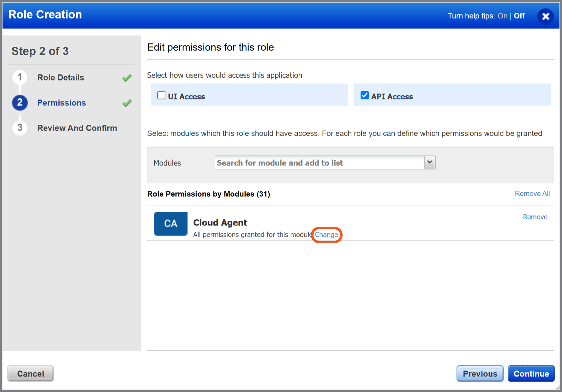Click Change link for Cloud Agent permissions
This screenshot has width=562, height=392.
coord(326,235)
